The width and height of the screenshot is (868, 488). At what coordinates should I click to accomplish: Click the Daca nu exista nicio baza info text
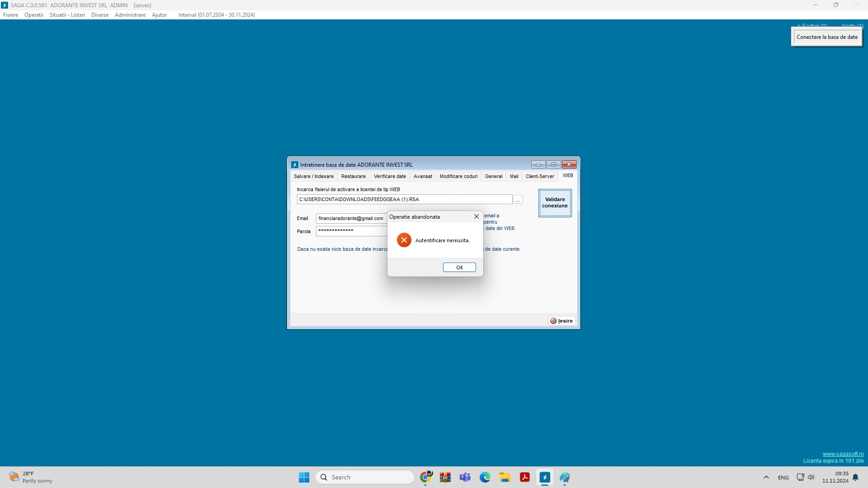click(x=342, y=249)
